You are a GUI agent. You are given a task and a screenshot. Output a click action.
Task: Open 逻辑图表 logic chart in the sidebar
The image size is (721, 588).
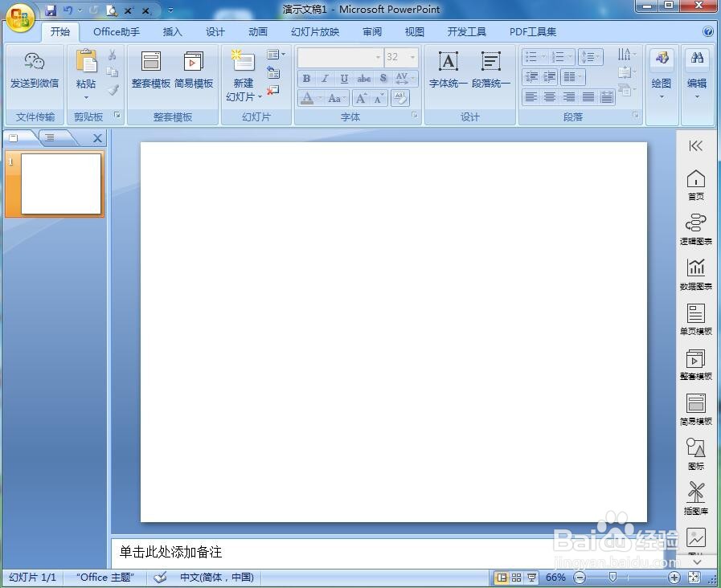pyautogui.click(x=696, y=230)
